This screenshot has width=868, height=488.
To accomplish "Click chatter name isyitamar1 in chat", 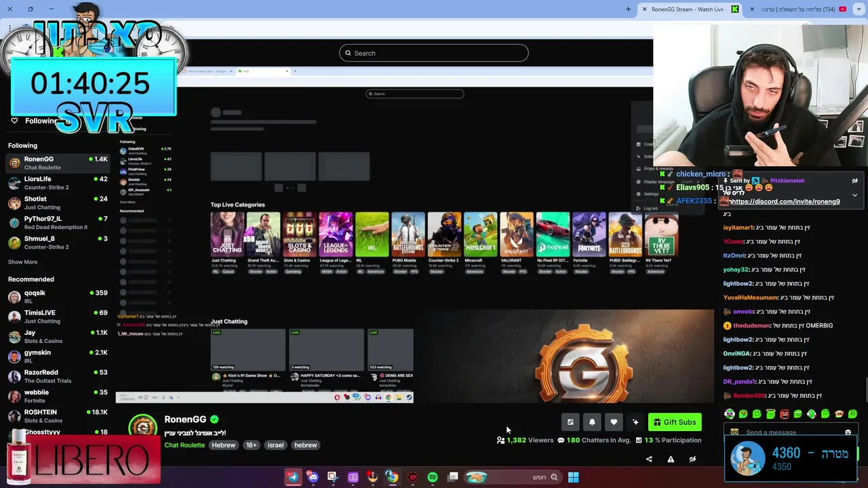I will (738, 228).
